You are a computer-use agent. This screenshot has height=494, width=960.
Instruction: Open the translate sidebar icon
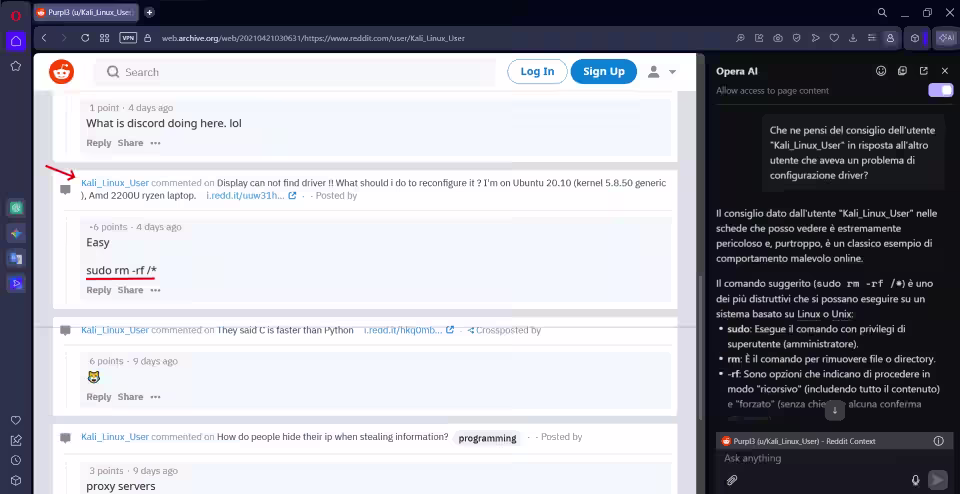tap(16, 258)
